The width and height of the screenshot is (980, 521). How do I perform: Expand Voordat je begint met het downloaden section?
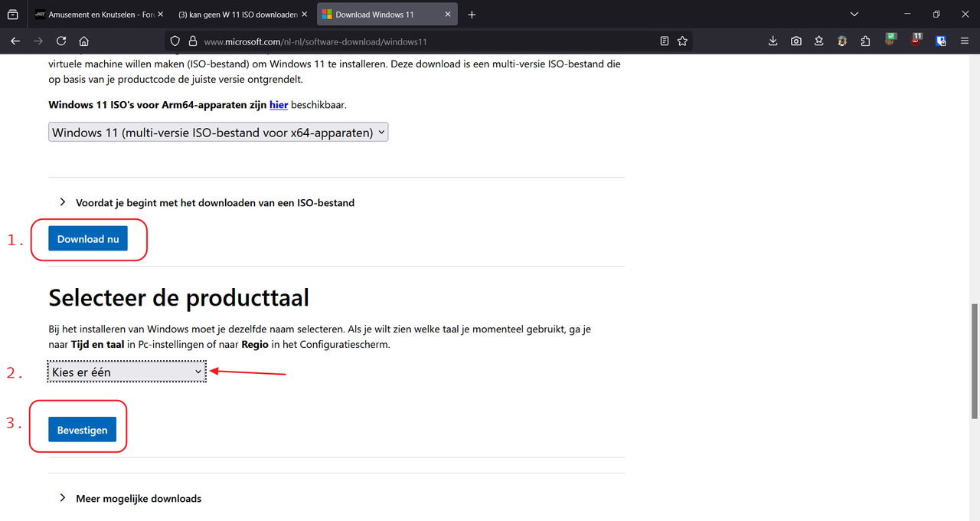tap(207, 203)
